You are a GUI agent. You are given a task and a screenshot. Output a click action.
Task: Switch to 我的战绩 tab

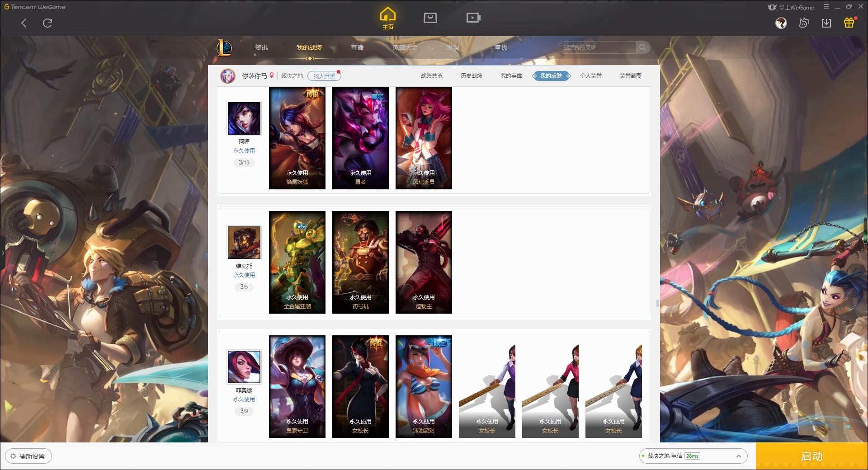click(309, 47)
